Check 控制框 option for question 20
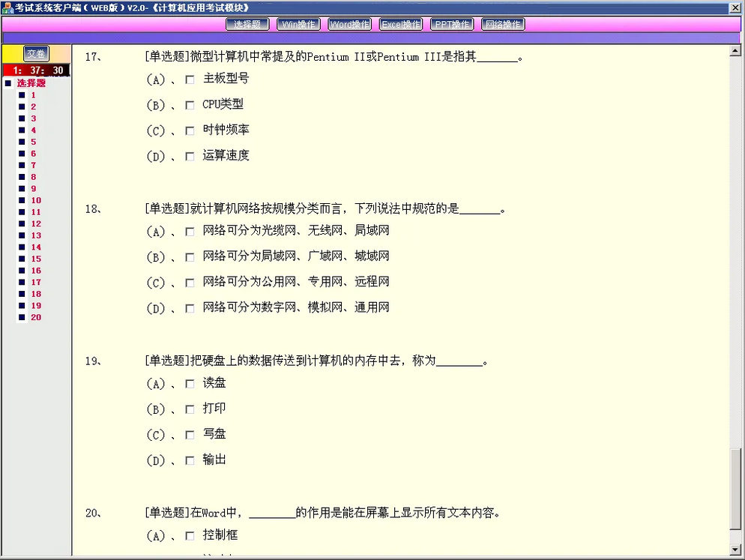This screenshot has height=560, width=745. click(190, 536)
